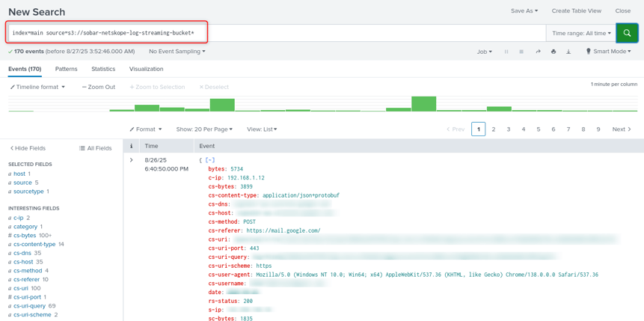The width and height of the screenshot is (644, 321).
Task: Select the host field
Action: point(19,174)
